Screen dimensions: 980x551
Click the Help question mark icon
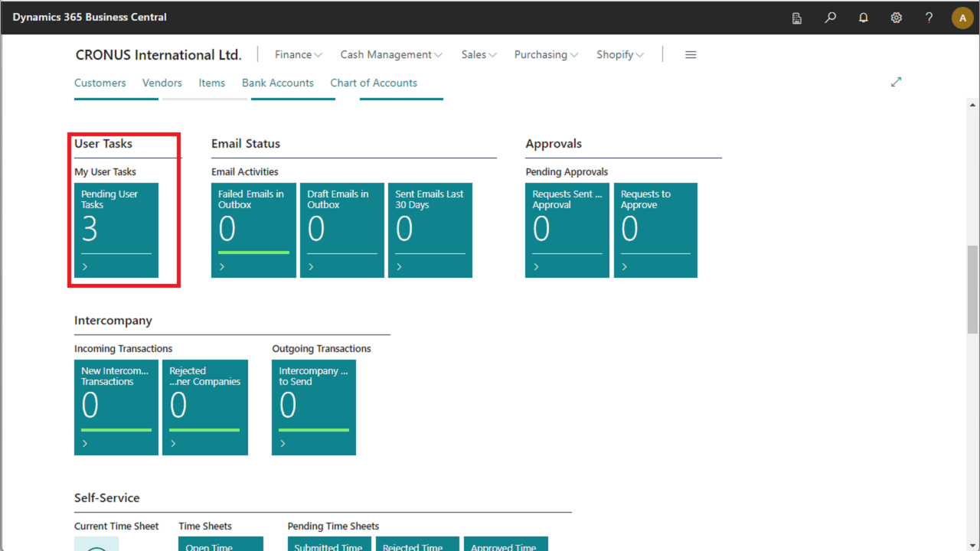pos(929,18)
